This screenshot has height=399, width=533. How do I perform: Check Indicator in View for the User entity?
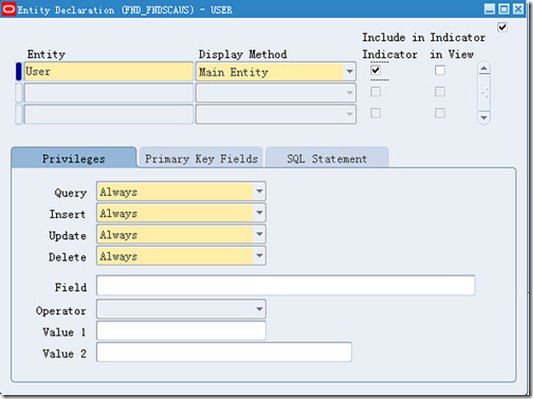(440, 70)
